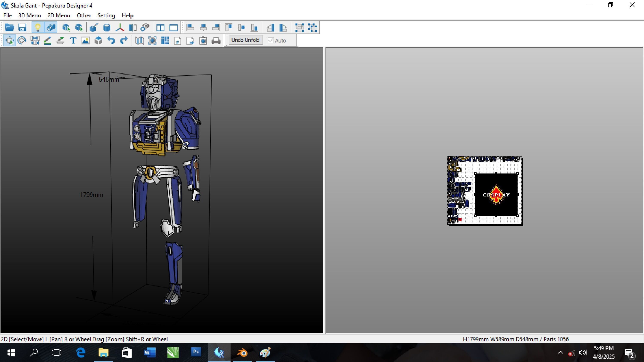This screenshot has width=644, height=362.
Task: Click the 3D cube check-corresponding-face tool
Action: click(99, 40)
